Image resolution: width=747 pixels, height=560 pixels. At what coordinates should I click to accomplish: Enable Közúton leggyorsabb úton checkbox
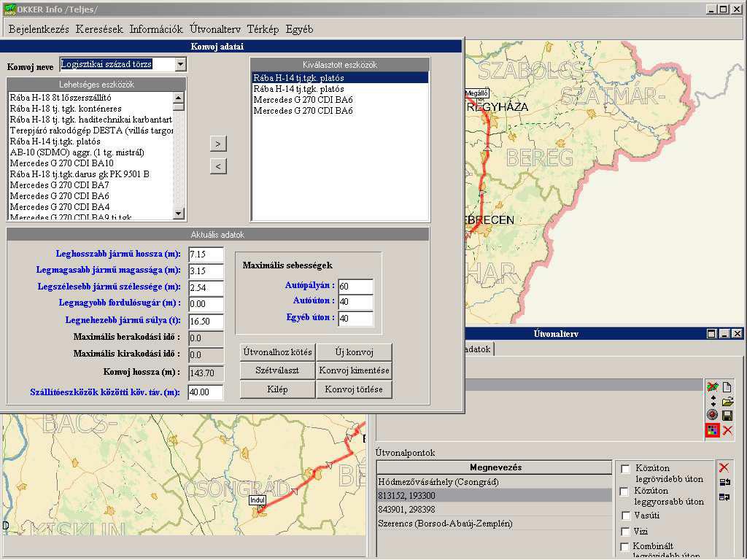pyautogui.click(x=625, y=491)
